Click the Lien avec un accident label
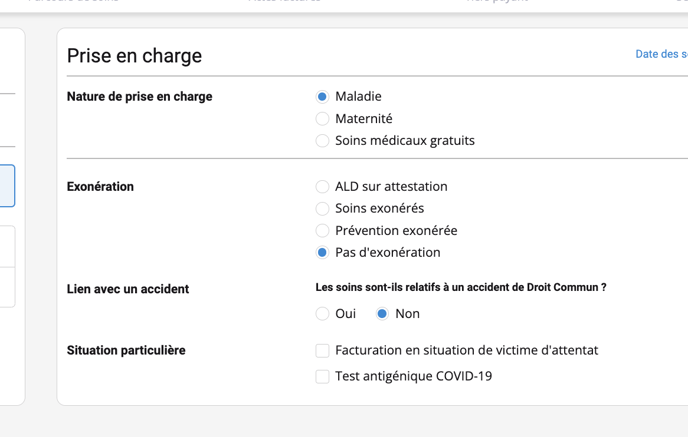The height and width of the screenshot is (437, 688). point(127,289)
